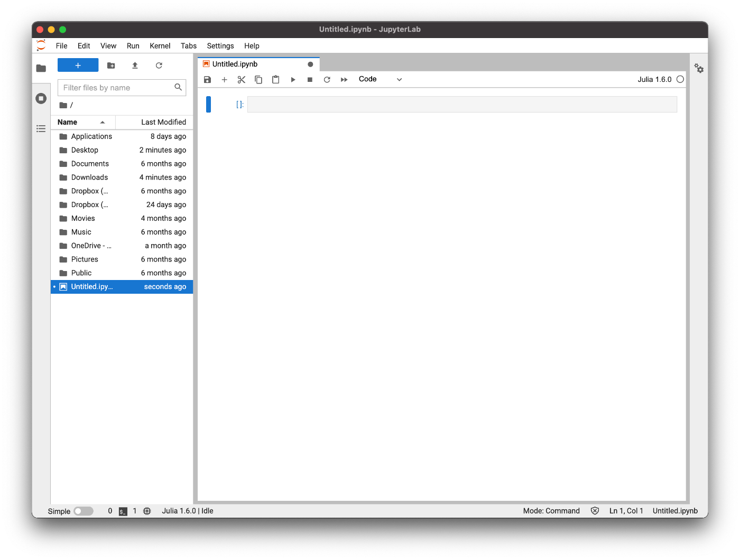The height and width of the screenshot is (560, 740).
Task: Open the cell type Code dropdown
Action: [380, 79]
